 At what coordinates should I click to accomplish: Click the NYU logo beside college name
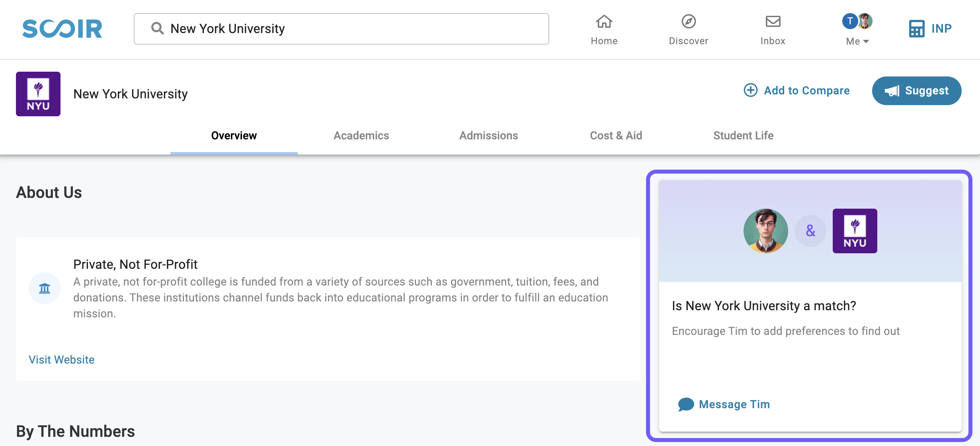[38, 94]
